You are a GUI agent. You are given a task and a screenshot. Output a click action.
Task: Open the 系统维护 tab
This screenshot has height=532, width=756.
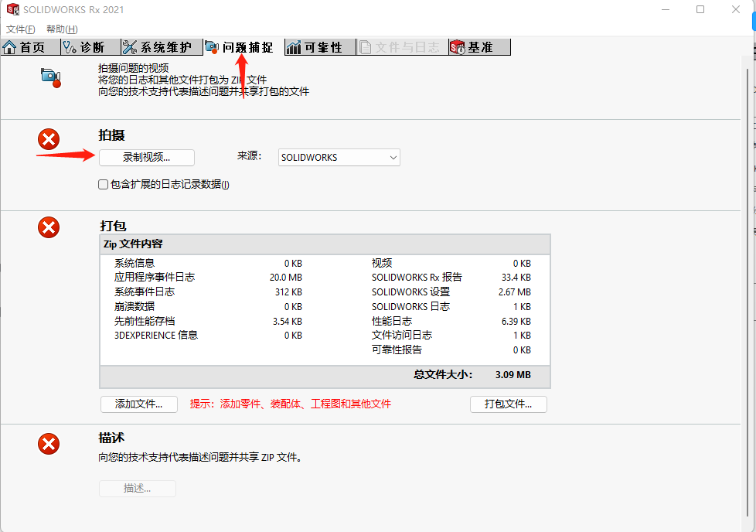pos(162,47)
